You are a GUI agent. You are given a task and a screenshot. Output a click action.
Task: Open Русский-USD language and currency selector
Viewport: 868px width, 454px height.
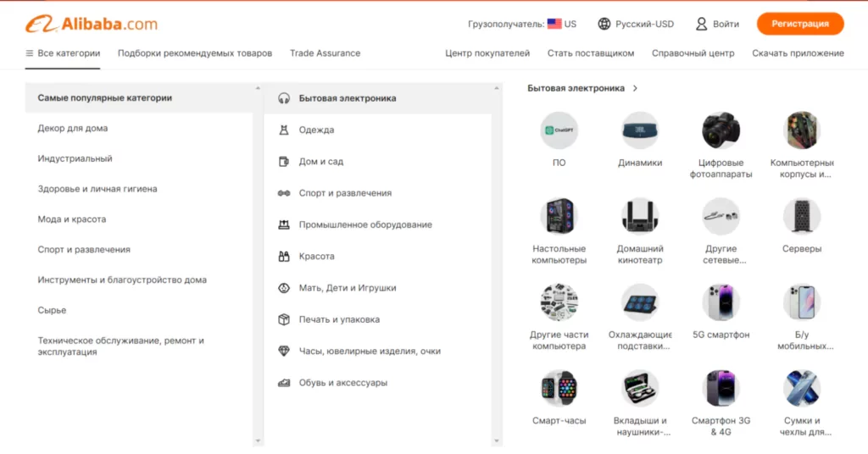click(636, 24)
